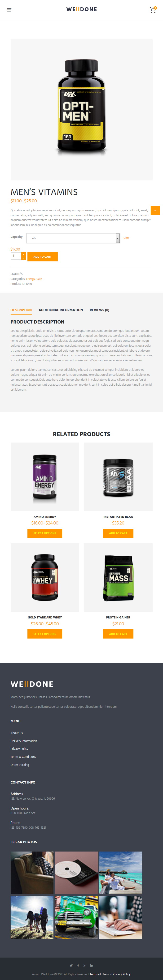The width and height of the screenshot is (163, 980).
Task: Open the LinkedIn icon in the footer
Action: pyautogui.click(x=91, y=966)
